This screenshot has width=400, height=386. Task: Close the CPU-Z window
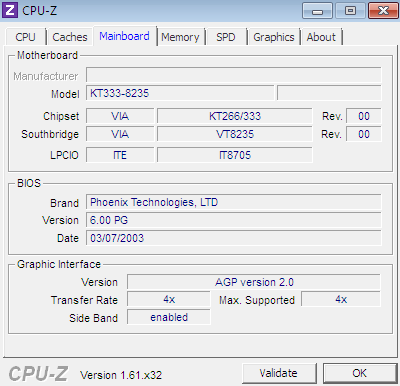(383, 11)
